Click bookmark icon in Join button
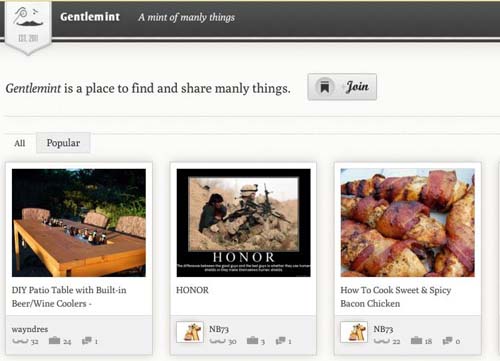The image size is (500, 361). (x=325, y=87)
